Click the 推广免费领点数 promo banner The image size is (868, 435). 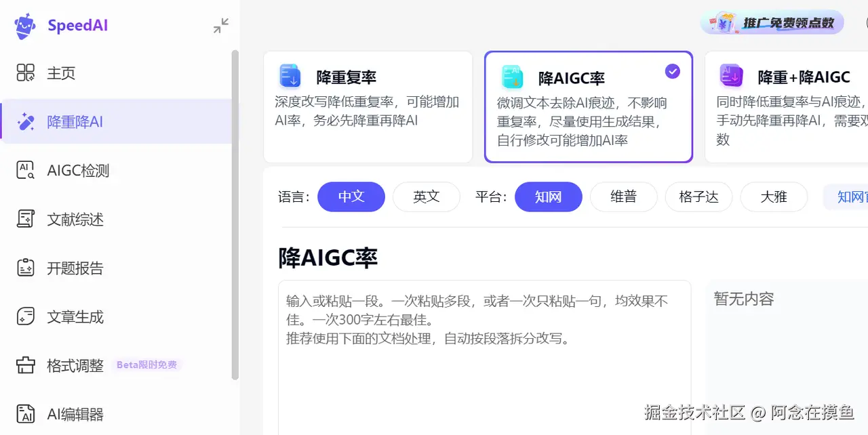coord(772,22)
